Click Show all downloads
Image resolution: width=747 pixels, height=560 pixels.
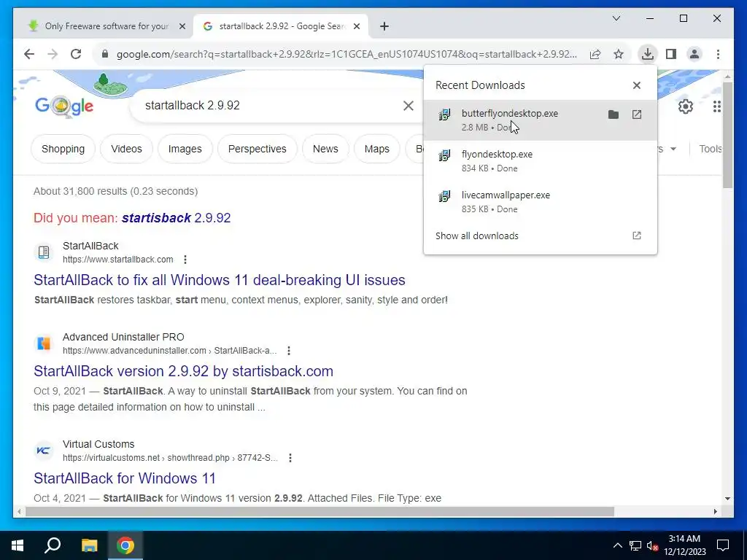pos(477,236)
